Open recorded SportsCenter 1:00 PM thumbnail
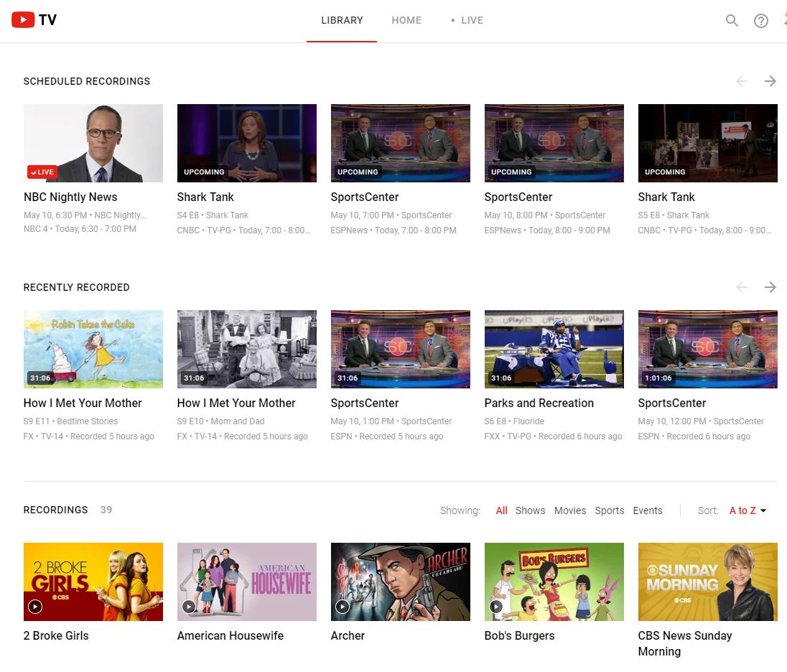787x672 pixels. tap(401, 350)
